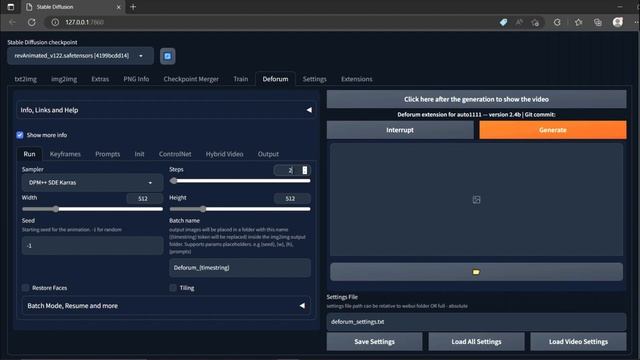Open the Checkpoint Merger tab

click(x=191, y=79)
